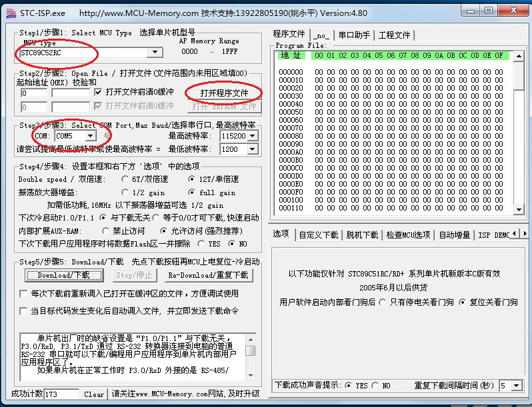
Task: Open the max baud rate 115200 dropdown
Action: point(251,136)
